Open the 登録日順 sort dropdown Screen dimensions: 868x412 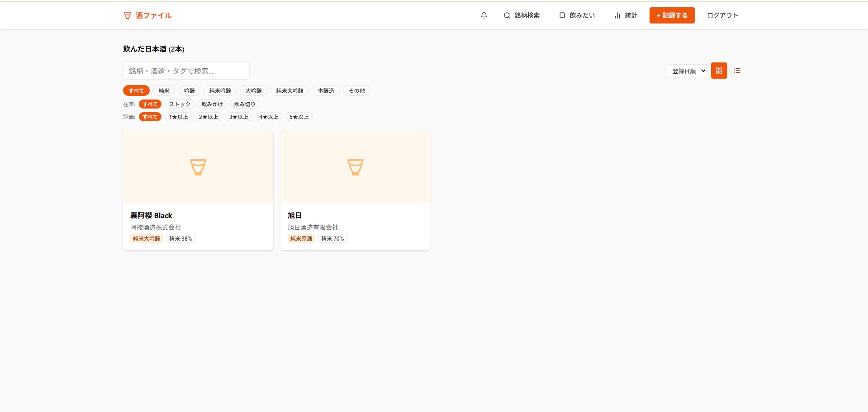tap(687, 71)
